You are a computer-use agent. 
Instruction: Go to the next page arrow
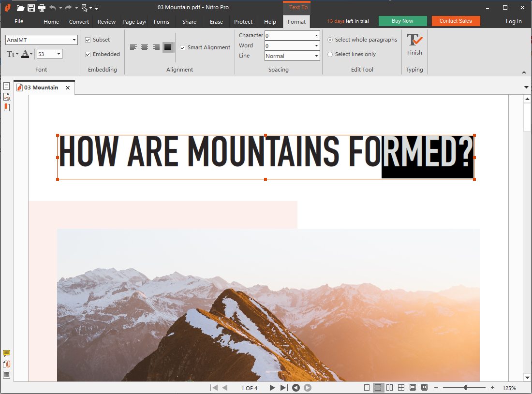[x=272, y=388]
